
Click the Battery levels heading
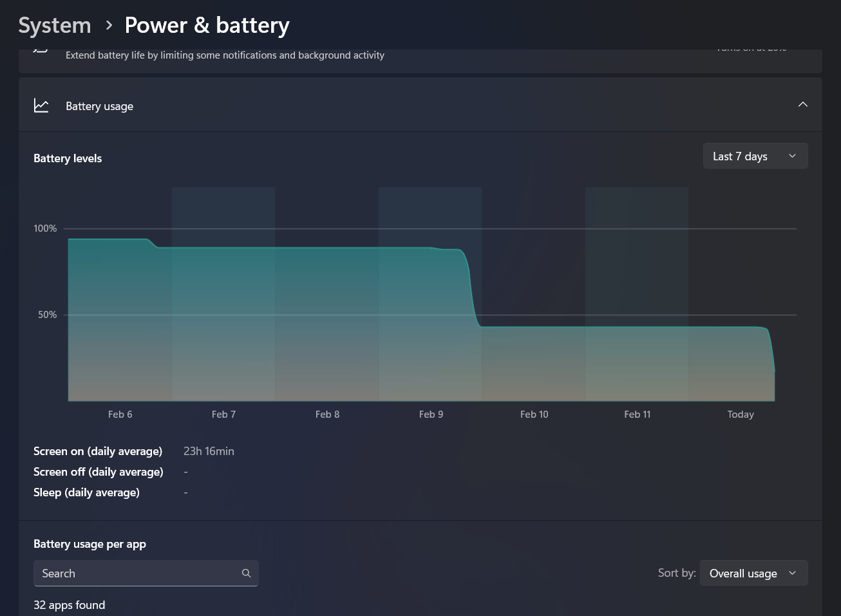tap(68, 158)
